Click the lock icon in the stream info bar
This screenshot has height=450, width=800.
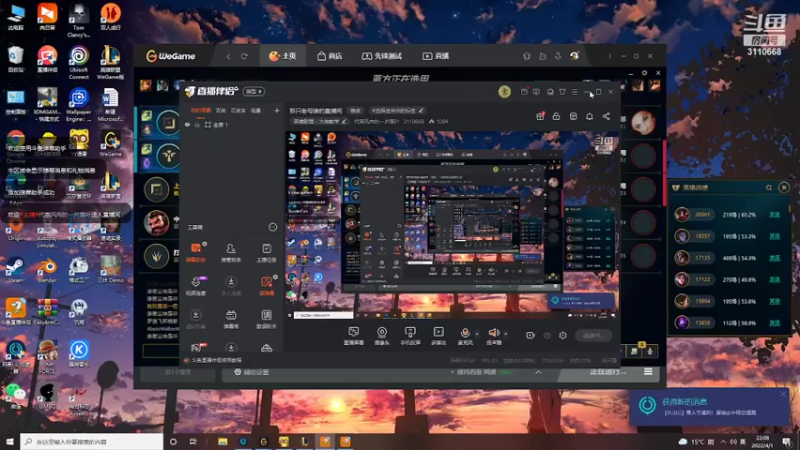coord(556,116)
